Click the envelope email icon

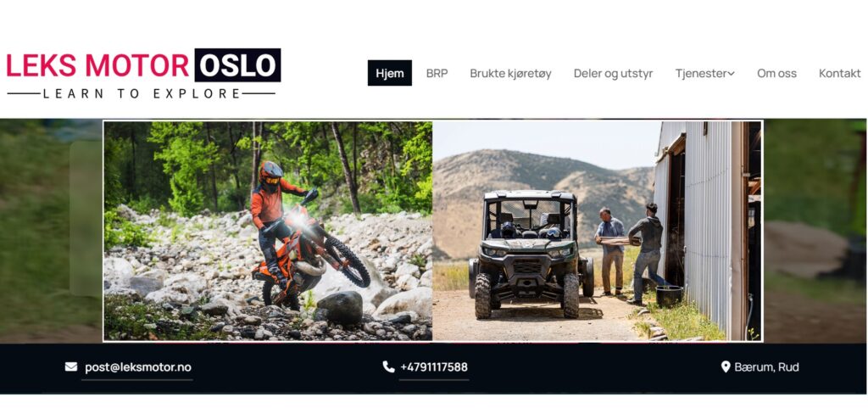(71, 367)
